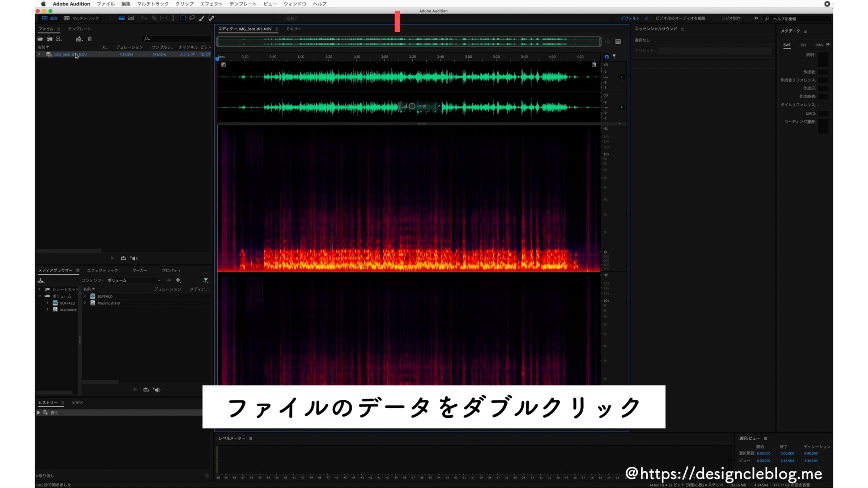Click the open file folder icon
Image resolution: width=868 pixels, height=488 pixels.
[40, 39]
